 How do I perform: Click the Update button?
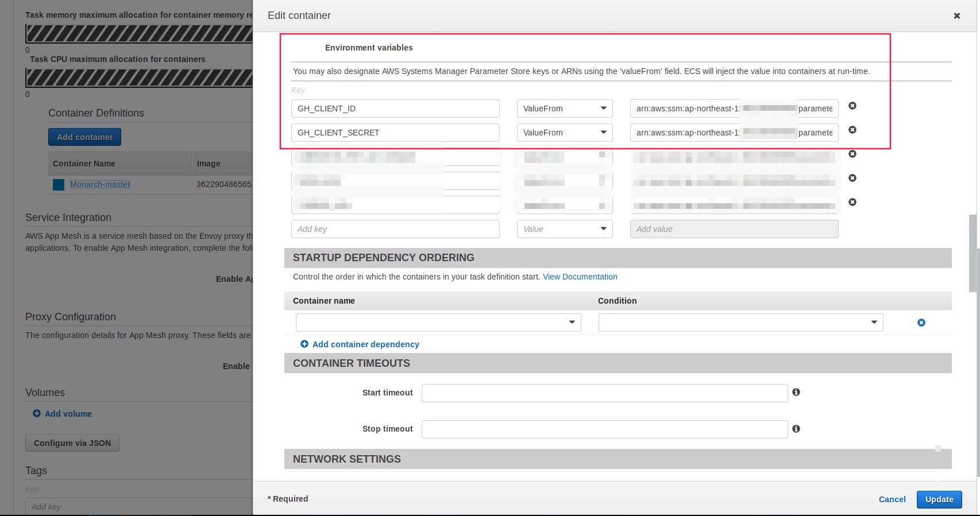tap(939, 499)
